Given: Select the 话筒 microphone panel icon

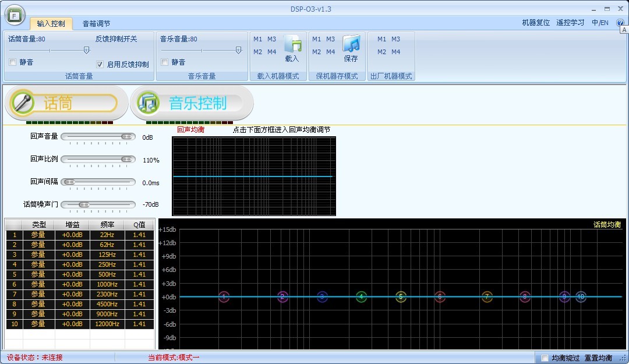Looking at the screenshot, I should tap(23, 103).
